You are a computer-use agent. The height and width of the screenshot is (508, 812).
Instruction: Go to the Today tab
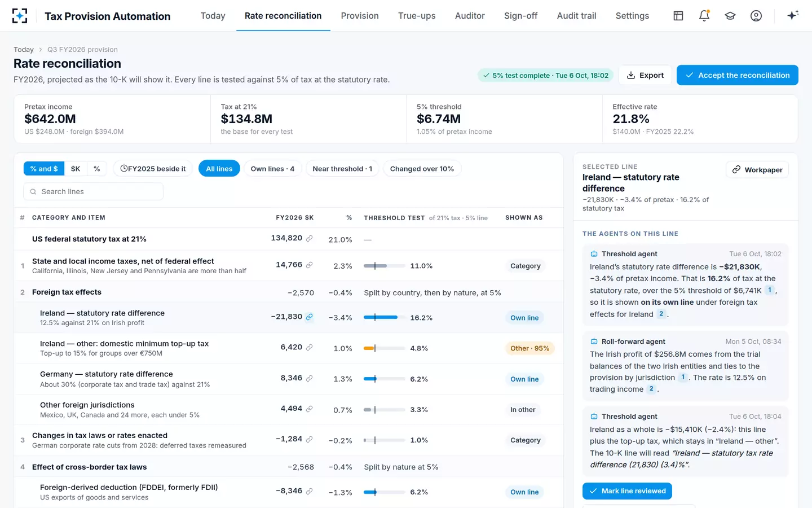(213, 16)
